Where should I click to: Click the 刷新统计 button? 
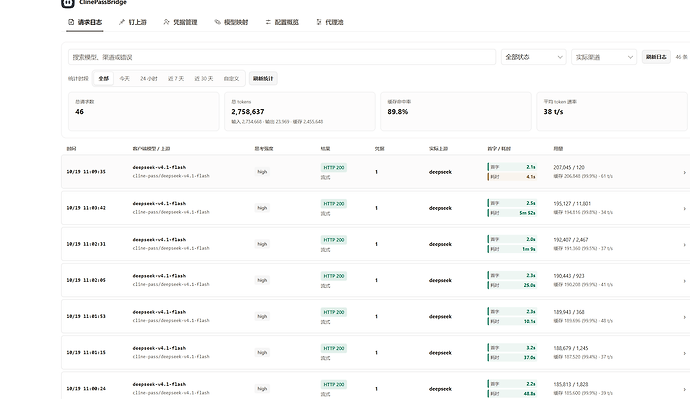[263, 79]
